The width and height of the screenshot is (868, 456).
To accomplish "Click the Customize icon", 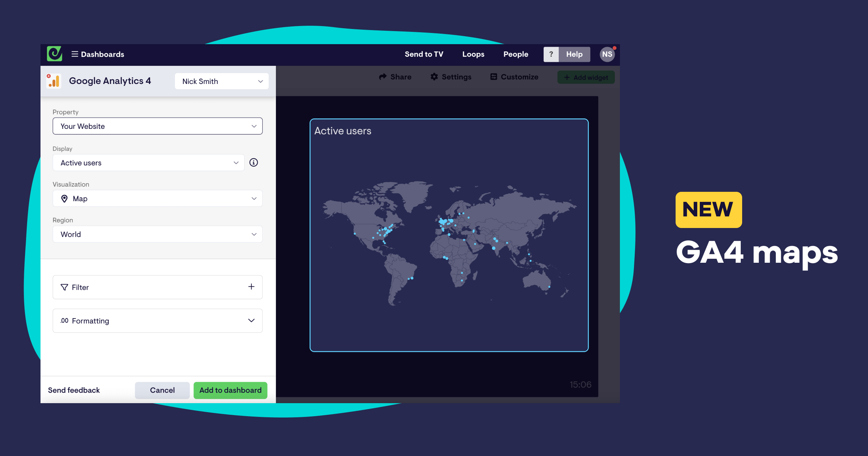I will coord(494,77).
